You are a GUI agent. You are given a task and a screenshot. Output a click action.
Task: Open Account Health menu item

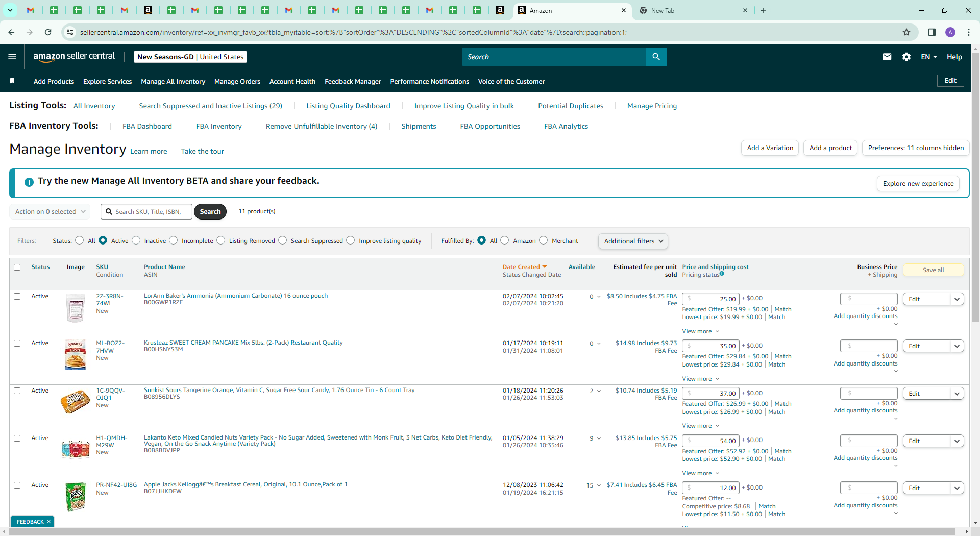tap(292, 81)
